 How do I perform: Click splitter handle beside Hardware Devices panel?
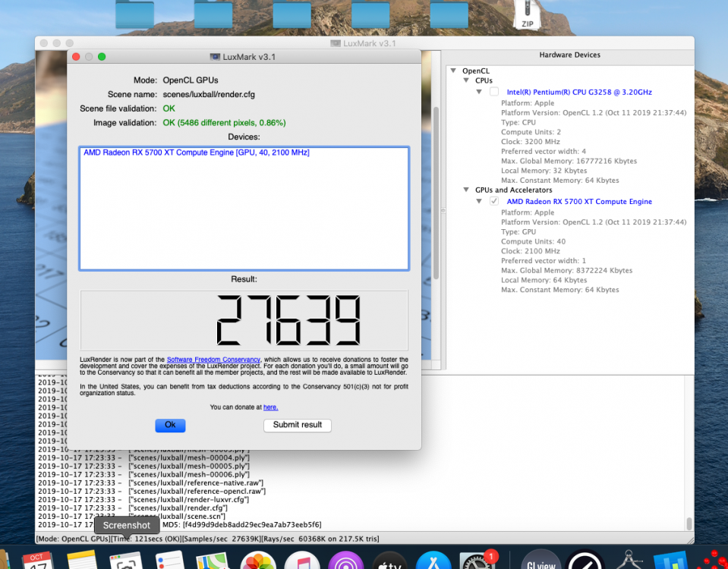pyautogui.click(x=443, y=210)
